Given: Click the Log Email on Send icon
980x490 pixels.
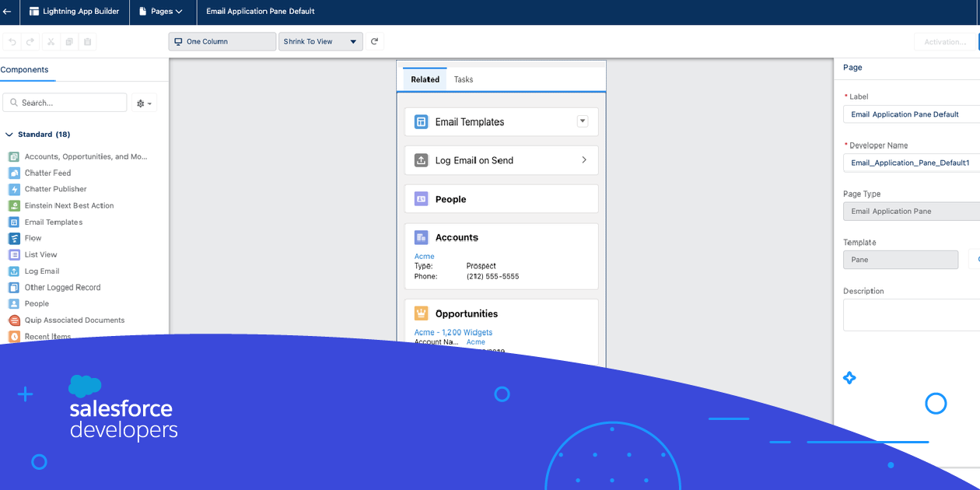Looking at the screenshot, I should tap(421, 160).
